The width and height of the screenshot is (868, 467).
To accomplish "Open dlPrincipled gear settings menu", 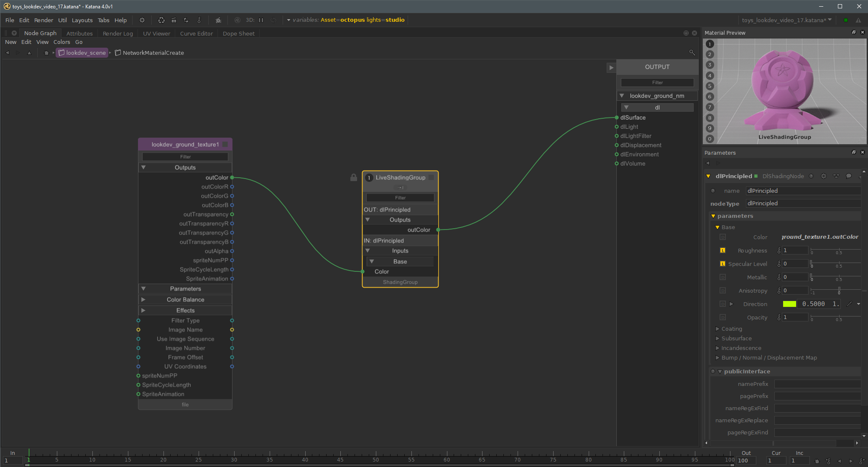I will (x=823, y=176).
